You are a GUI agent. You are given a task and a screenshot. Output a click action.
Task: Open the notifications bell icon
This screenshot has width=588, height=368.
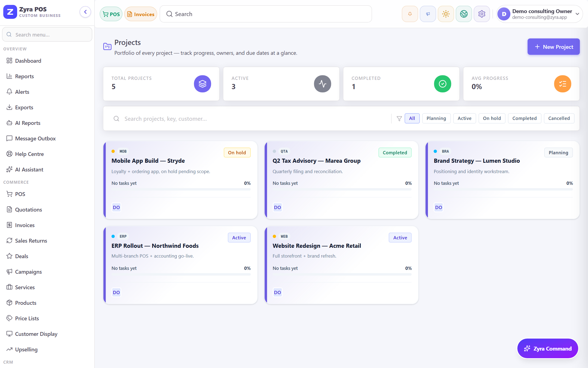[410, 14]
